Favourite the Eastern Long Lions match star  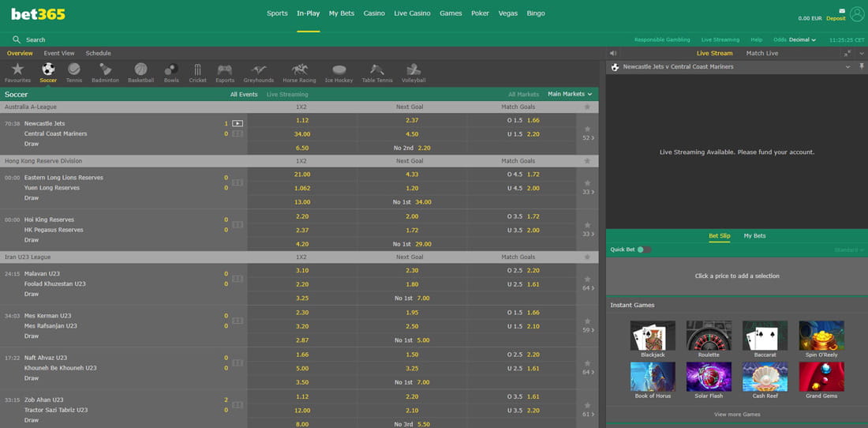coord(587,182)
